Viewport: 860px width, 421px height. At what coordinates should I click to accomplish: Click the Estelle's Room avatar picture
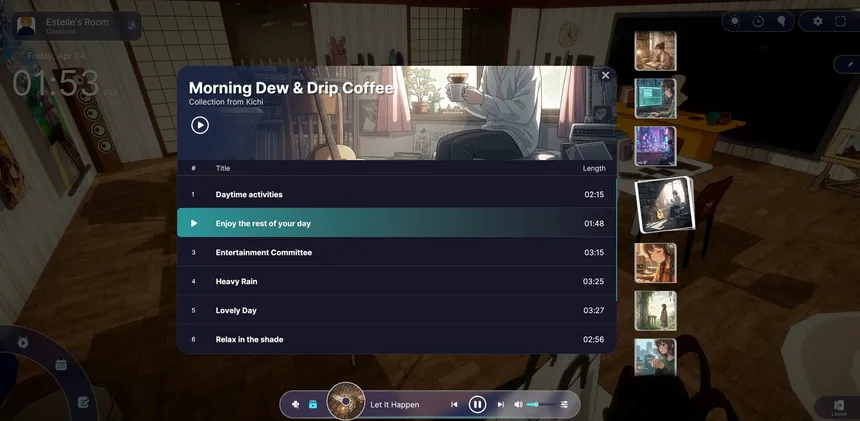26,25
